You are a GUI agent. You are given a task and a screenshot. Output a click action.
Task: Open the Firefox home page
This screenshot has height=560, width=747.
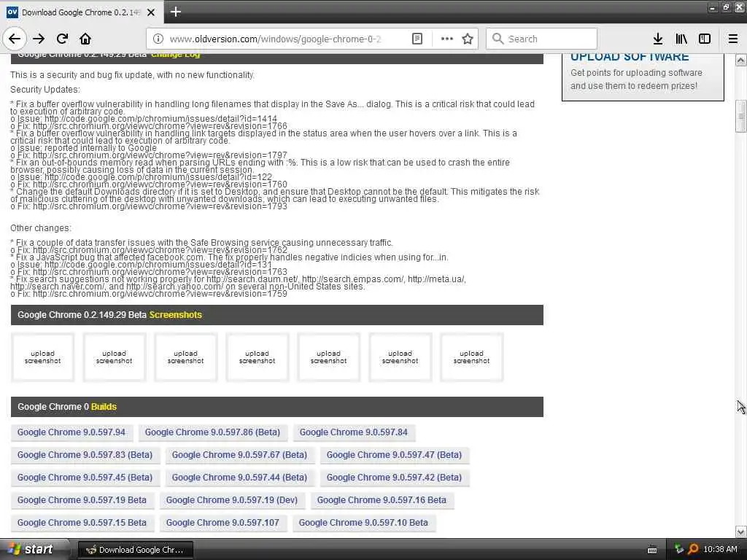(85, 39)
